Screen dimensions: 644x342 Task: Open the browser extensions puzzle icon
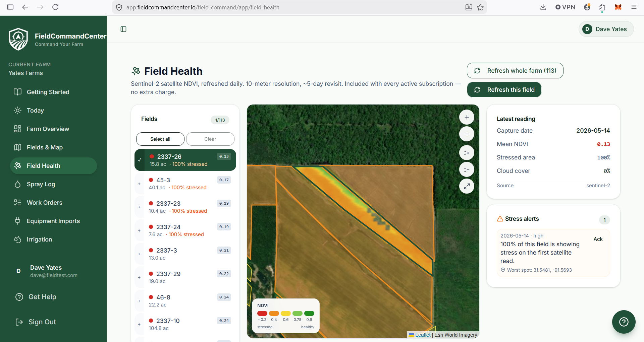[602, 7]
